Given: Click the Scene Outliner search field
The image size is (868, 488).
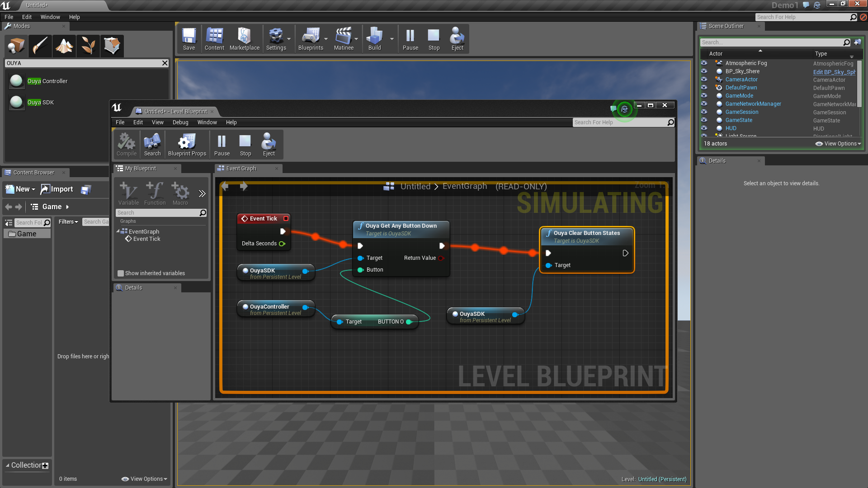Looking at the screenshot, I should 771,42.
